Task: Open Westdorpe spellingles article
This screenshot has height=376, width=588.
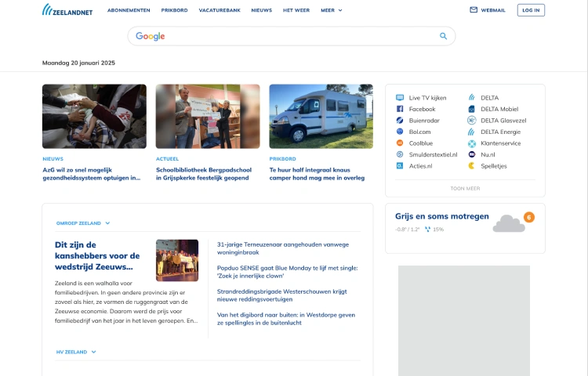Action: pyautogui.click(x=285, y=319)
